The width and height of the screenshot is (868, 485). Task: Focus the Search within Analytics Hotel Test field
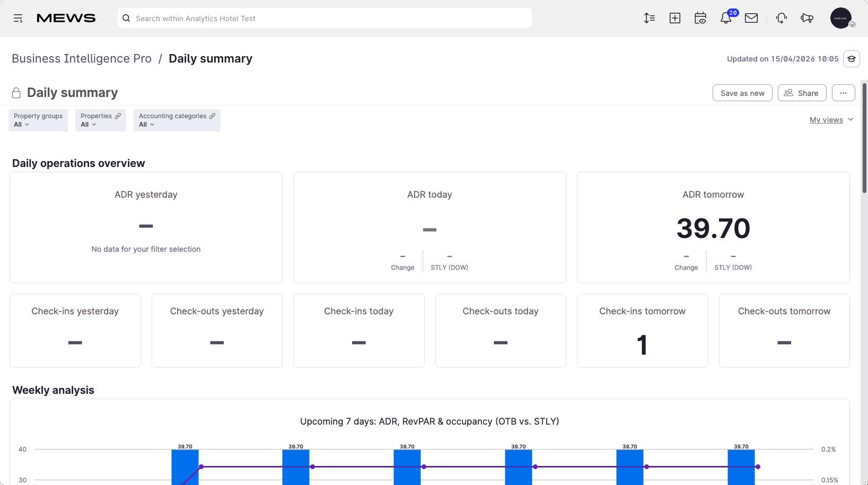tap(325, 18)
